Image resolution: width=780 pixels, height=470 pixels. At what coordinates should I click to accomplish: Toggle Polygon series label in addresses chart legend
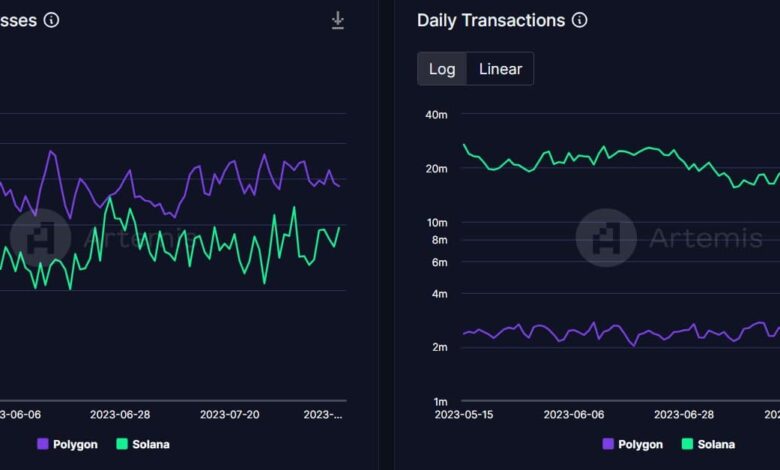click(75, 444)
